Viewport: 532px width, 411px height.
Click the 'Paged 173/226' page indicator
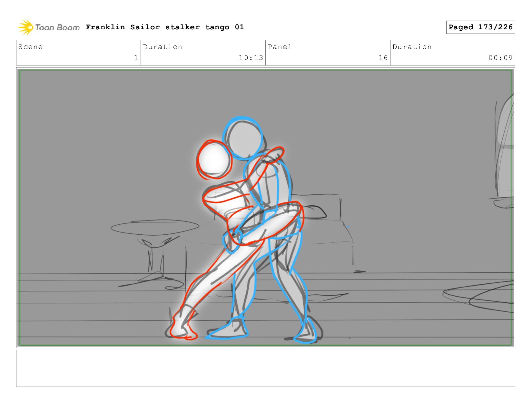pos(480,27)
